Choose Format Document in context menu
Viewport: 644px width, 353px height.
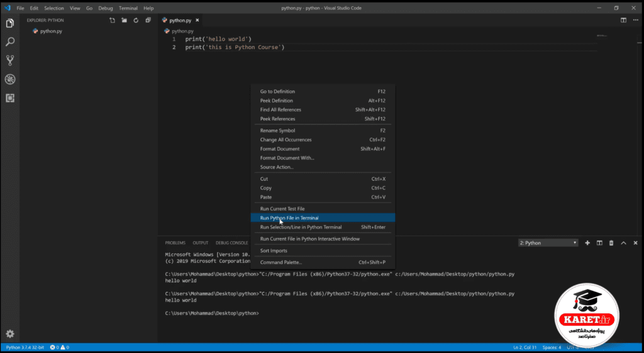tap(323, 149)
